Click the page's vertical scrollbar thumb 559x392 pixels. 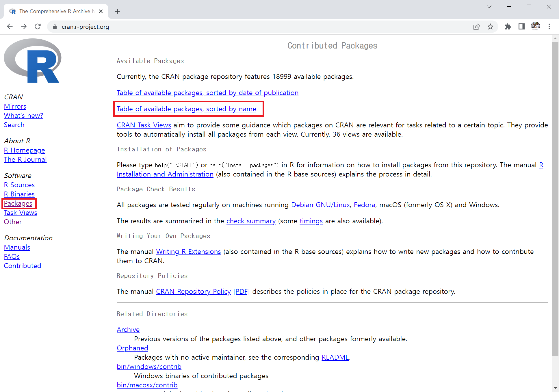(x=555, y=199)
